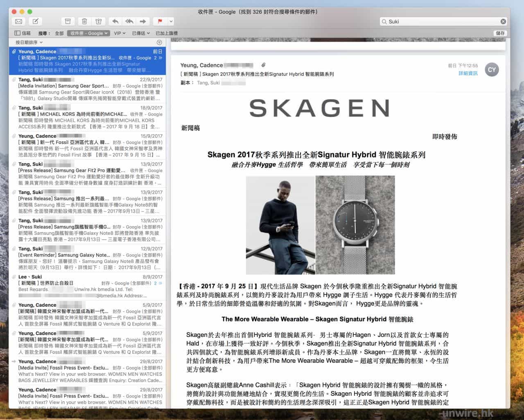Image resolution: width=524 pixels, height=420 pixels.
Task: Select the 收件匣 - Google search scope
Action: 88,33
